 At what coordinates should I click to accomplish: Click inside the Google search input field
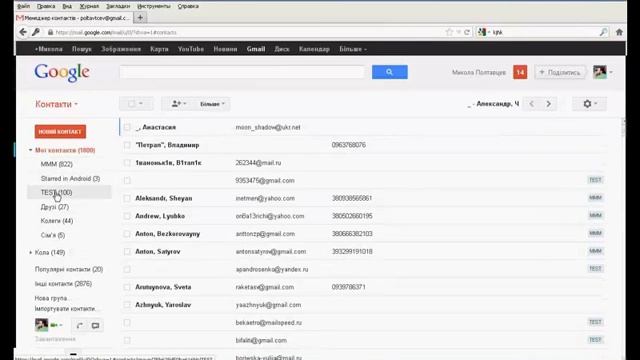point(242,72)
